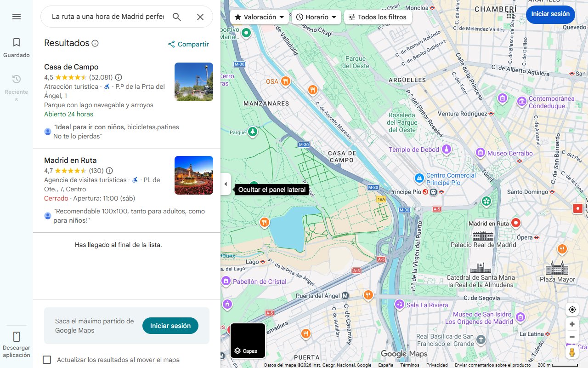The width and height of the screenshot is (588, 368).
Task: Open the Horario filter dropdown
Action: tap(316, 17)
